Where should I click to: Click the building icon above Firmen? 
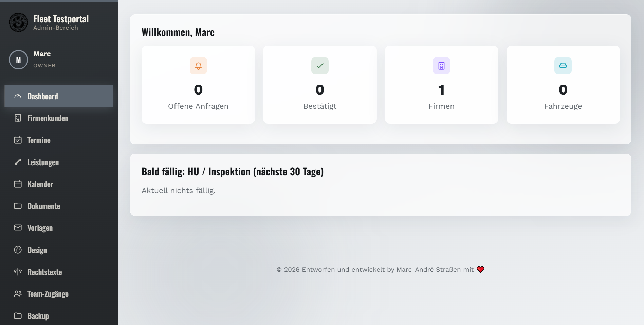tap(441, 66)
